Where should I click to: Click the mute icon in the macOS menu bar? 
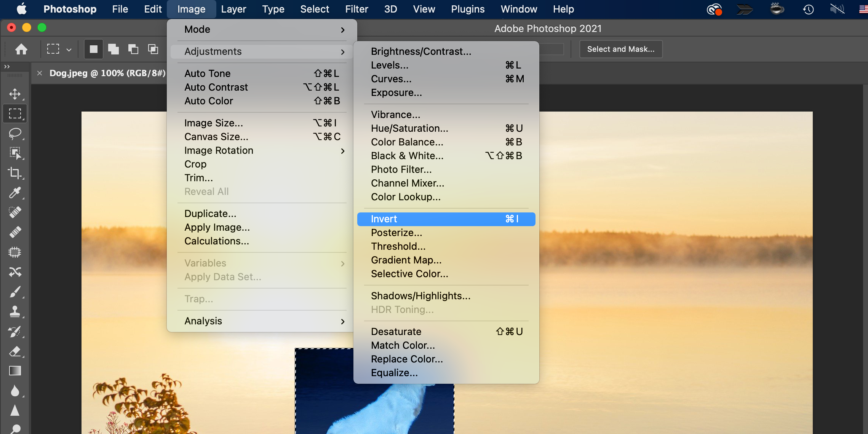click(837, 9)
